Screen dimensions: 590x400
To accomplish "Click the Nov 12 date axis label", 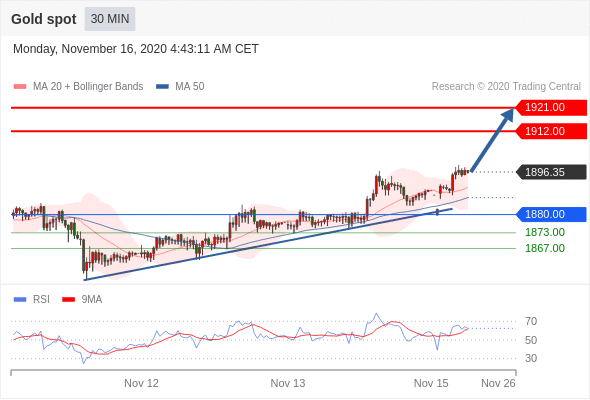I will 141,383.
